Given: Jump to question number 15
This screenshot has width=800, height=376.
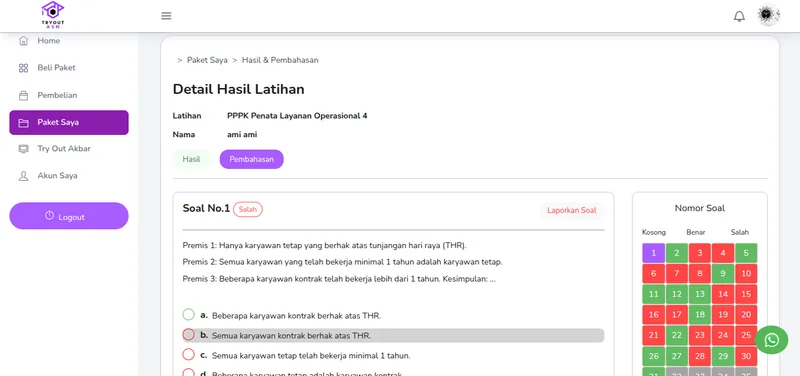Looking at the screenshot, I should [746, 294].
